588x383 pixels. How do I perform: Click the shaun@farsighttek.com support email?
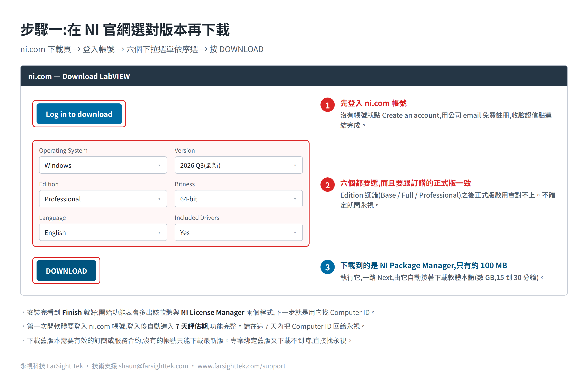coord(153,366)
